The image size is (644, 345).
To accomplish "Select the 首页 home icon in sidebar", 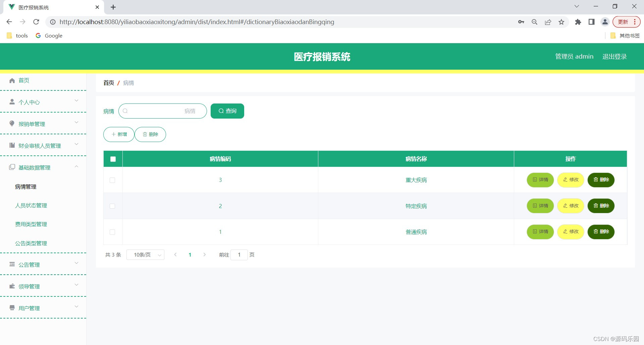I will tap(12, 80).
